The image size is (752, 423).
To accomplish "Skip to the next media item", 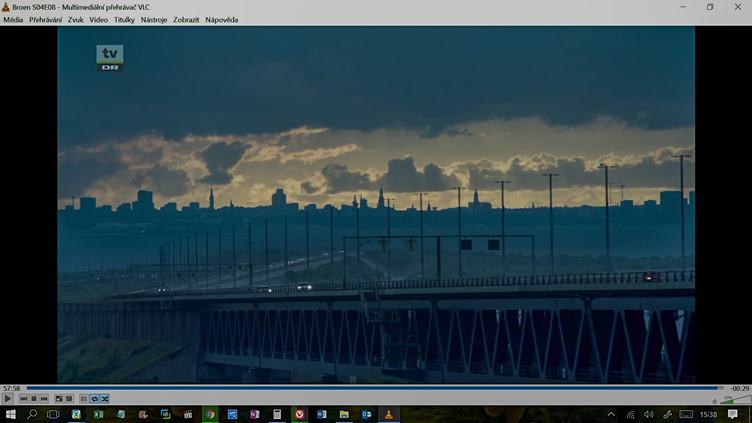I will (44, 399).
